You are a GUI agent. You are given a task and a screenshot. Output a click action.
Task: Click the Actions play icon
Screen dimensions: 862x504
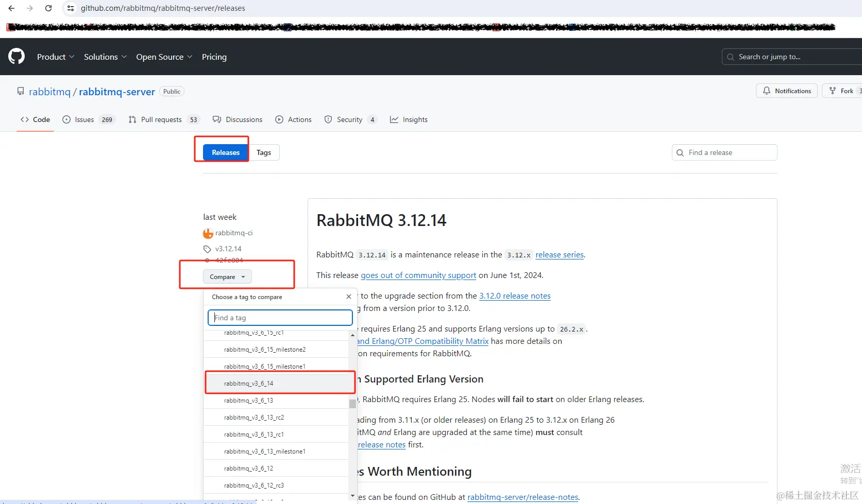point(279,119)
